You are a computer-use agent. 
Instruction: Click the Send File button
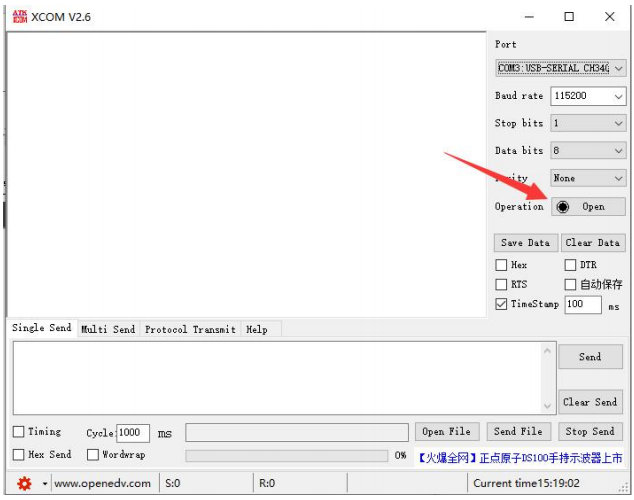518,432
